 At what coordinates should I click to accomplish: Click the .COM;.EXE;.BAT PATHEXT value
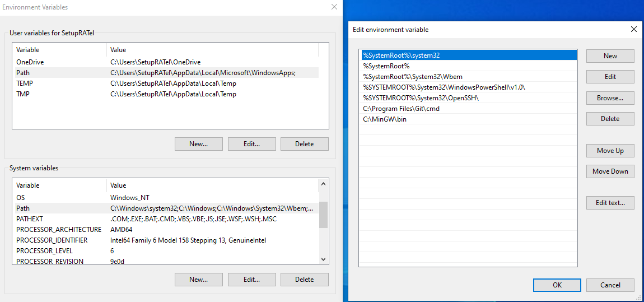click(x=193, y=219)
